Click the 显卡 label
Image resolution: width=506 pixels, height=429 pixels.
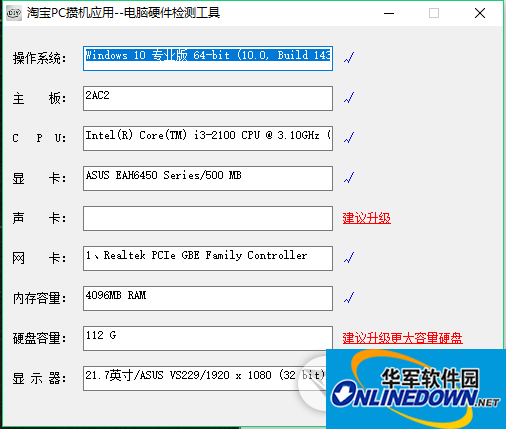click(39, 178)
